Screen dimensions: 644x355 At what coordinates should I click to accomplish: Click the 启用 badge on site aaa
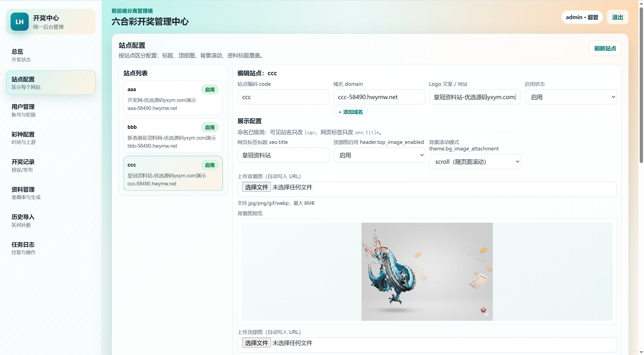[210, 90]
